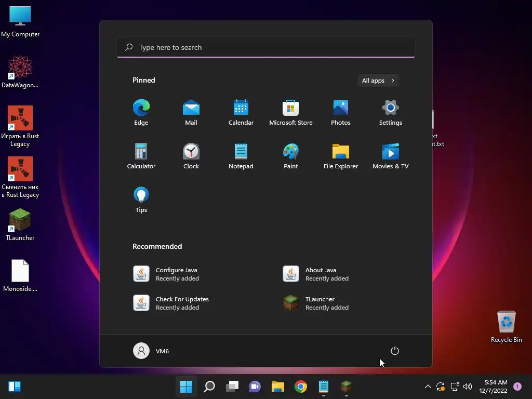Viewport: 532px width, 399px height.
Task: Open Notepad from pinned apps
Action: click(x=241, y=156)
